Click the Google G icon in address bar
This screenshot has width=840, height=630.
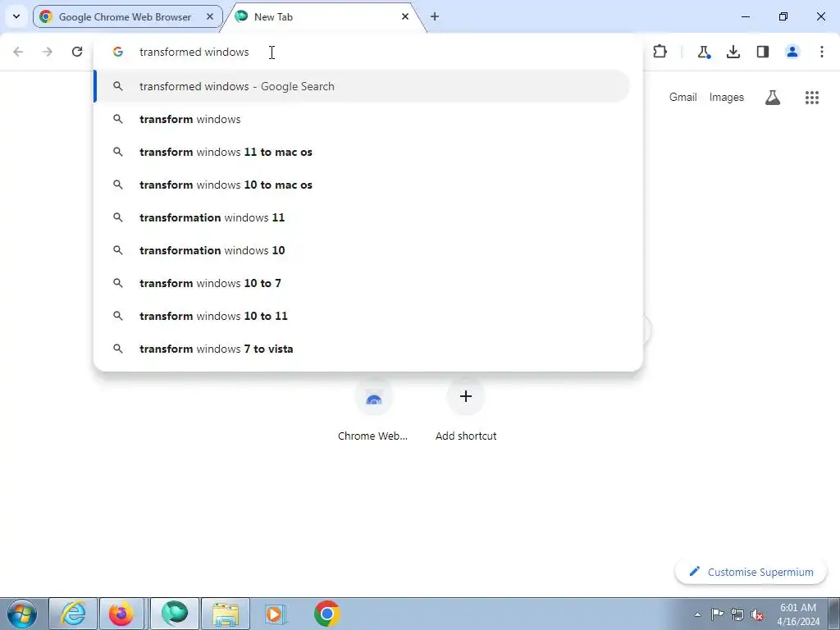tap(118, 52)
